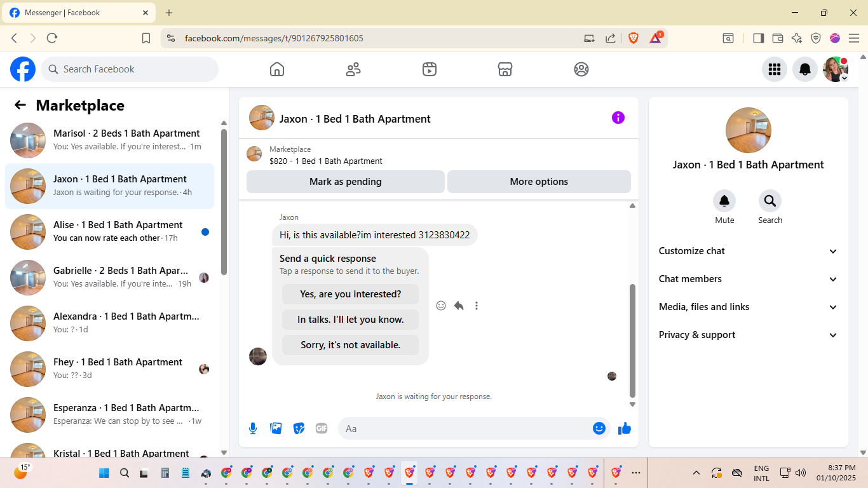Show hidden system tray icons chevron
The image size is (868, 488).
click(696, 473)
